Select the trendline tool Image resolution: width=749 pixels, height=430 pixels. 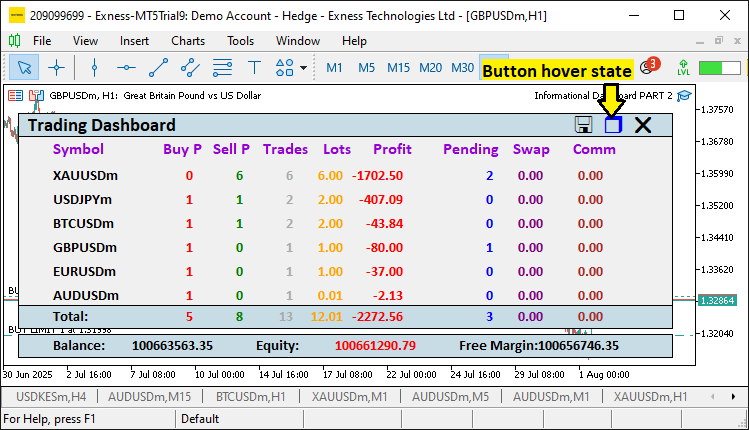(158, 67)
